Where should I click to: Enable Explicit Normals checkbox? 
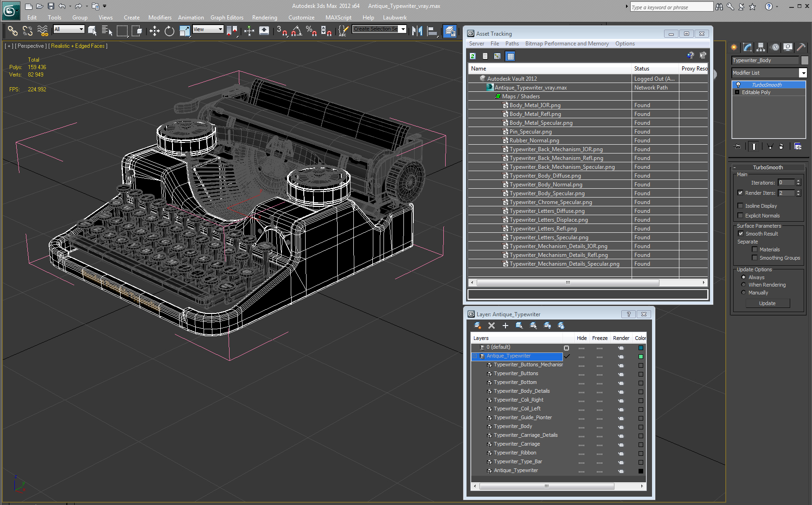(740, 216)
